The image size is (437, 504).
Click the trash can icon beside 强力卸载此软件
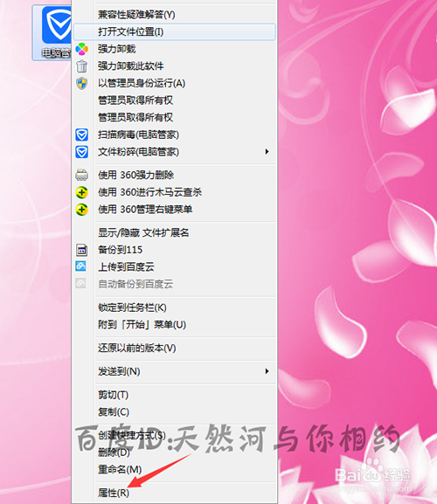pos(81,66)
